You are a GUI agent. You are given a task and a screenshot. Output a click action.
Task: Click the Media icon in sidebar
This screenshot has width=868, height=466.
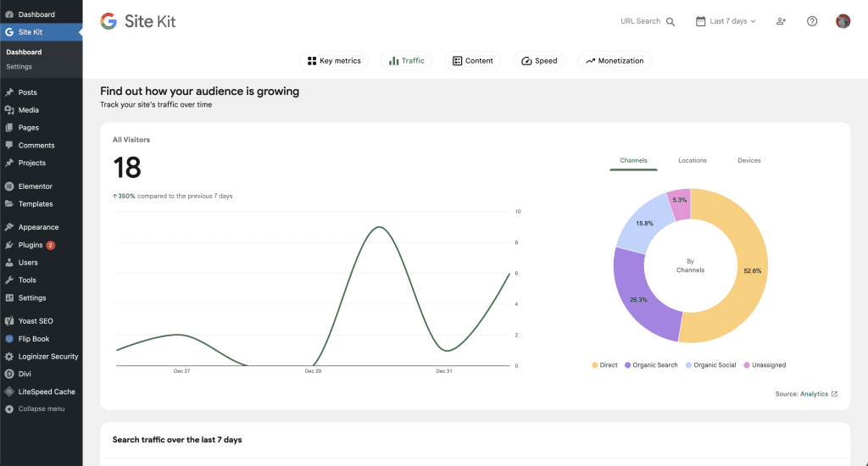[9, 110]
